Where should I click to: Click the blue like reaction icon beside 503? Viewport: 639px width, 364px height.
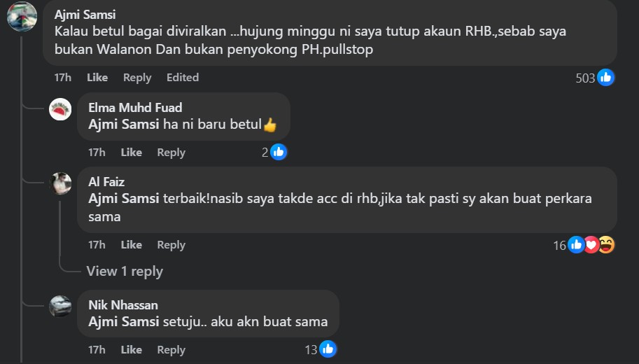605,78
